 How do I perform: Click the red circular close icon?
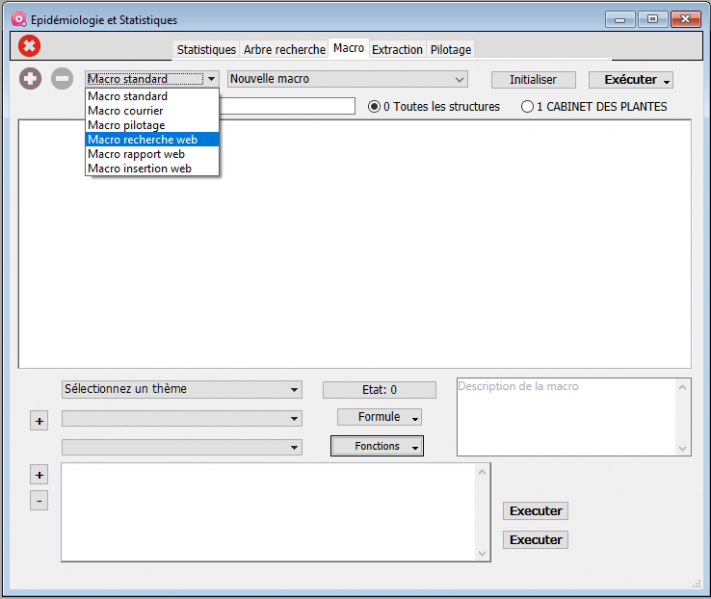pyautogui.click(x=30, y=45)
